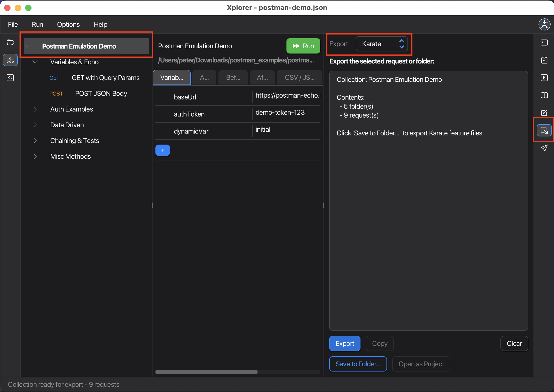The width and height of the screenshot is (554, 392).
Task: Click the paper plane send icon
Action: [x=544, y=148]
